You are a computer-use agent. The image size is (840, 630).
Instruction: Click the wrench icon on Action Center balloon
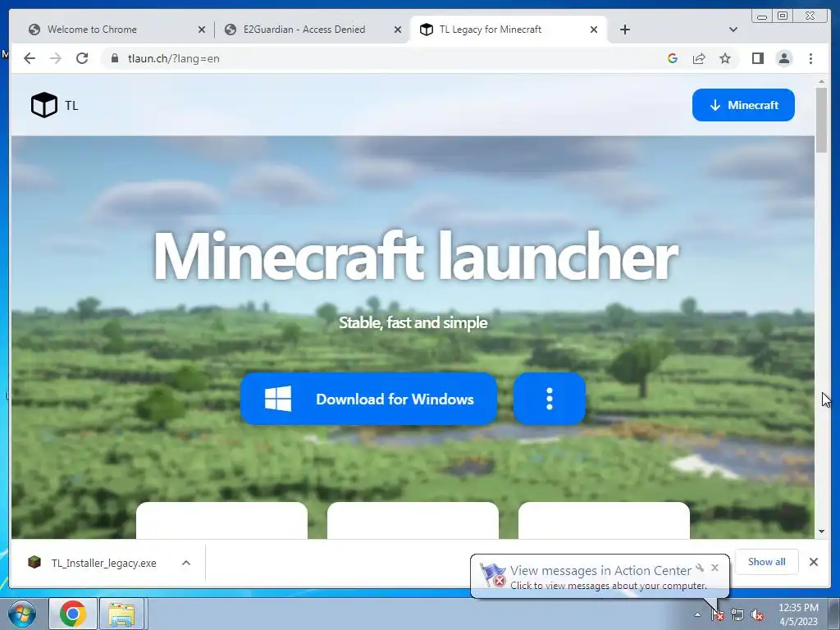[x=700, y=568]
